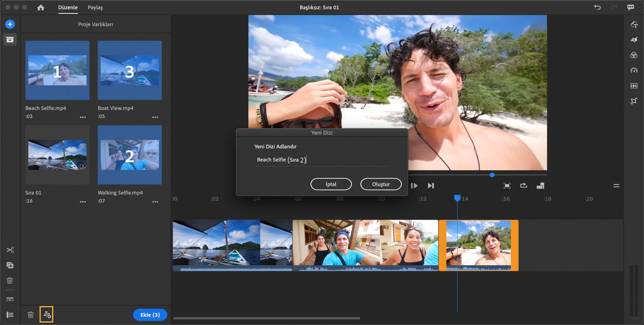Open the Project Assets panel icon

coord(10,40)
